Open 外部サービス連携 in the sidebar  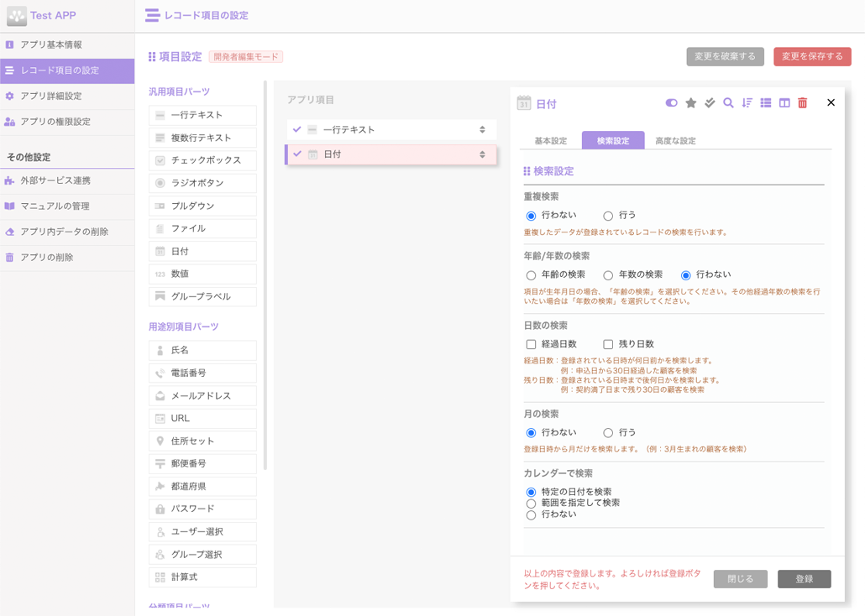(x=67, y=181)
